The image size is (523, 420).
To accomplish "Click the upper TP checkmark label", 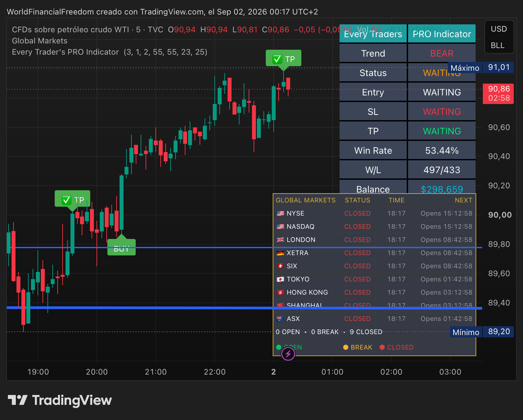I will click(284, 59).
